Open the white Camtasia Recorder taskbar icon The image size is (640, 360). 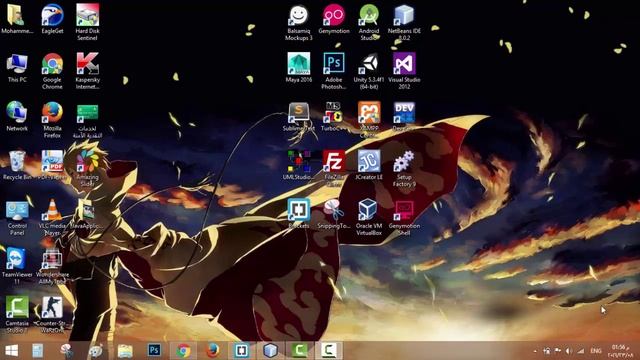(329, 351)
